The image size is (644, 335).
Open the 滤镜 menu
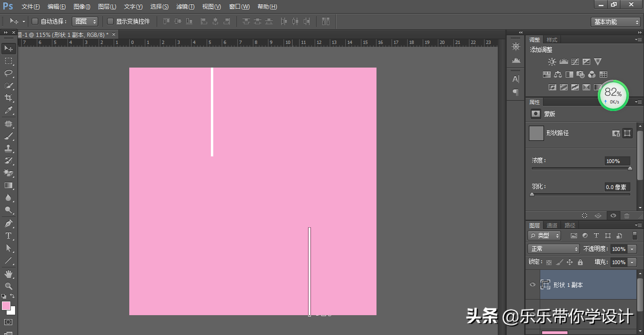click(x=185, y=7)
